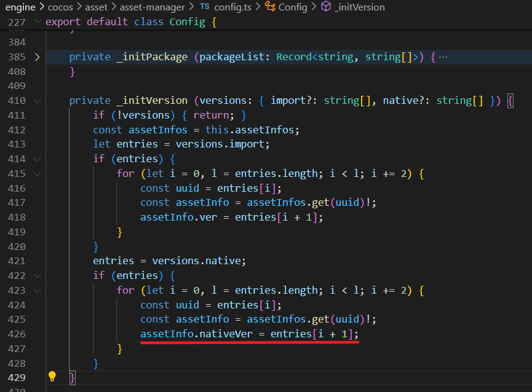This screenshot has height=392, width=532.
Task: Click 'this.assetInfos' on line 412
Action: [249, 130]
